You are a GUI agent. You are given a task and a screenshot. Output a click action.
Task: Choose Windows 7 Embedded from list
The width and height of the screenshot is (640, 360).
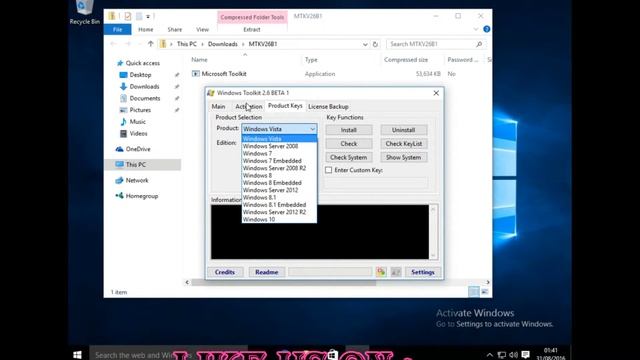[x=272, y=161]
